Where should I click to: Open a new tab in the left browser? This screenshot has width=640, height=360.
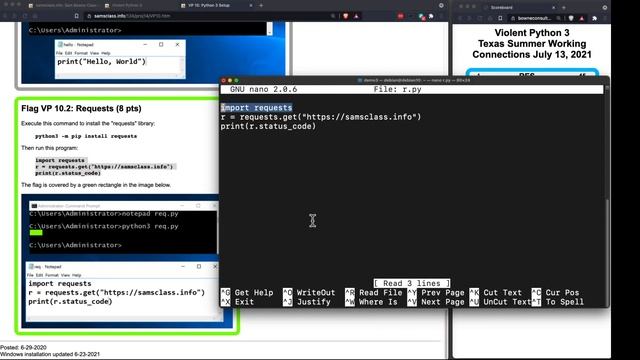[261, 6]
